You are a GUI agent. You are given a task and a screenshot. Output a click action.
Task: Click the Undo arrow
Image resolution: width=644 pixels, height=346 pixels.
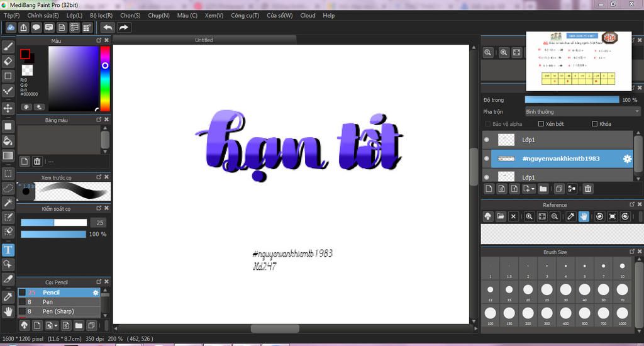[x=108, y=28]
